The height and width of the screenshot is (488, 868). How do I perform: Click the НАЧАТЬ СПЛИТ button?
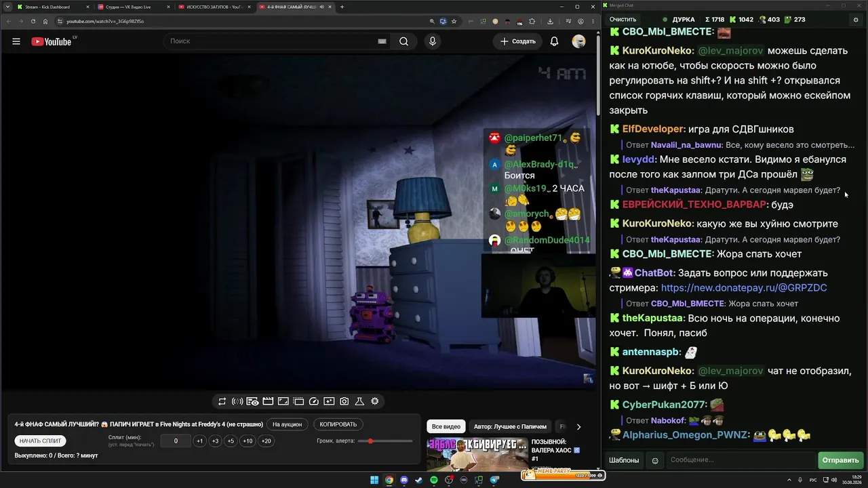point(40,441)
